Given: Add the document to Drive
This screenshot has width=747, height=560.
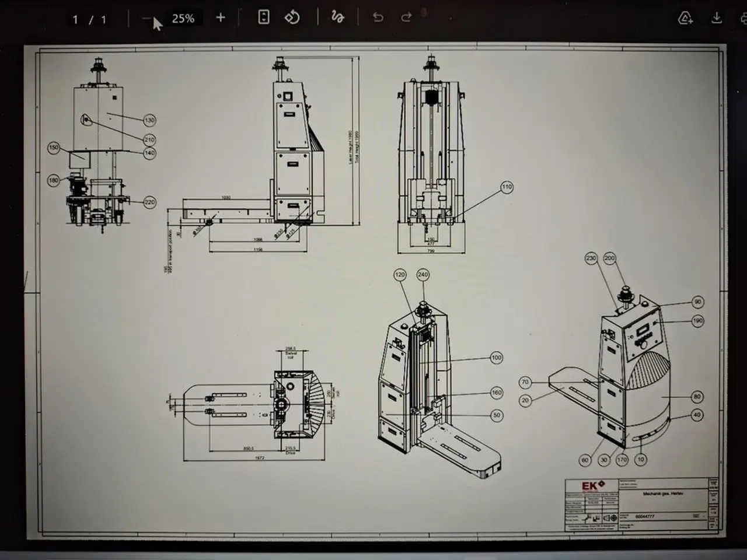Looking at the screenshot, I should coord(685,17).
